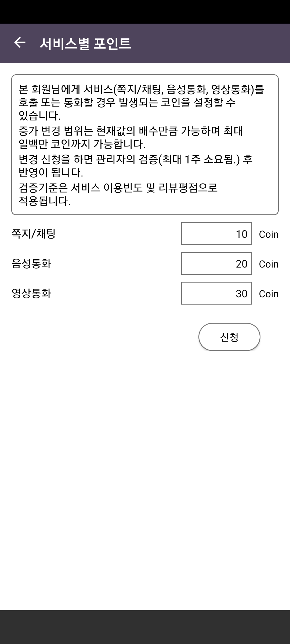
Task: Click Coin unit beside the 30 field
Action: [269, 294]
